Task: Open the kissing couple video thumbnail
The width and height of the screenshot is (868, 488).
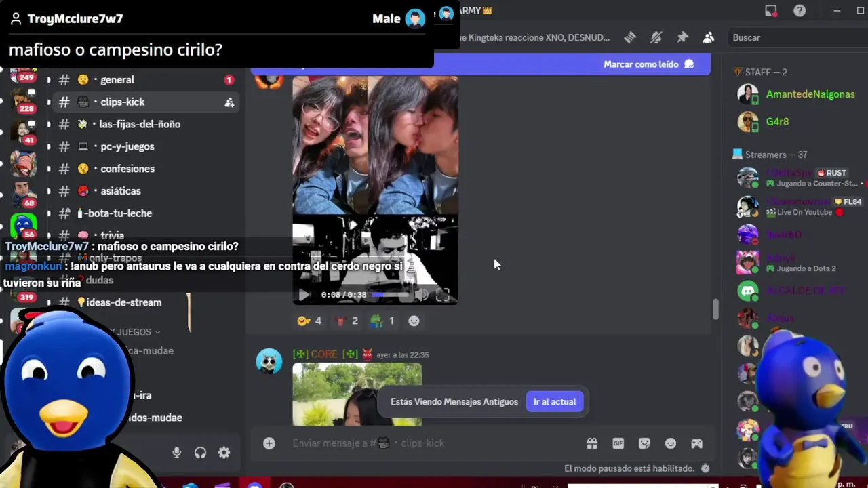Action: (x=375, y=146)
